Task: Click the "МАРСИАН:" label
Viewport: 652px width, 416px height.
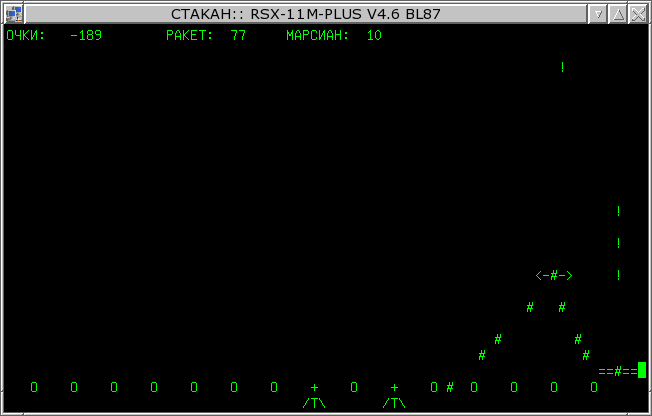Action: click(x=318, y=35)
